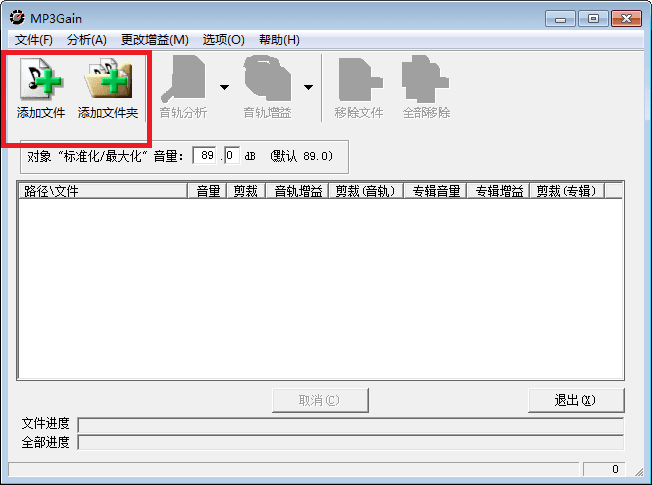The height and width of the screenshot is (485, 652).
Task: Open the 帮助(H) menu
Action: tap(279, 40)
